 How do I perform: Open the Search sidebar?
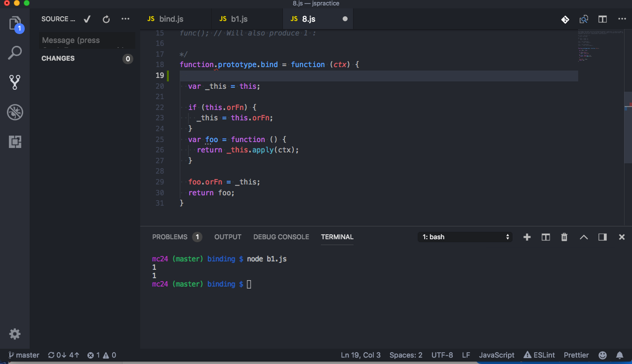15,52
